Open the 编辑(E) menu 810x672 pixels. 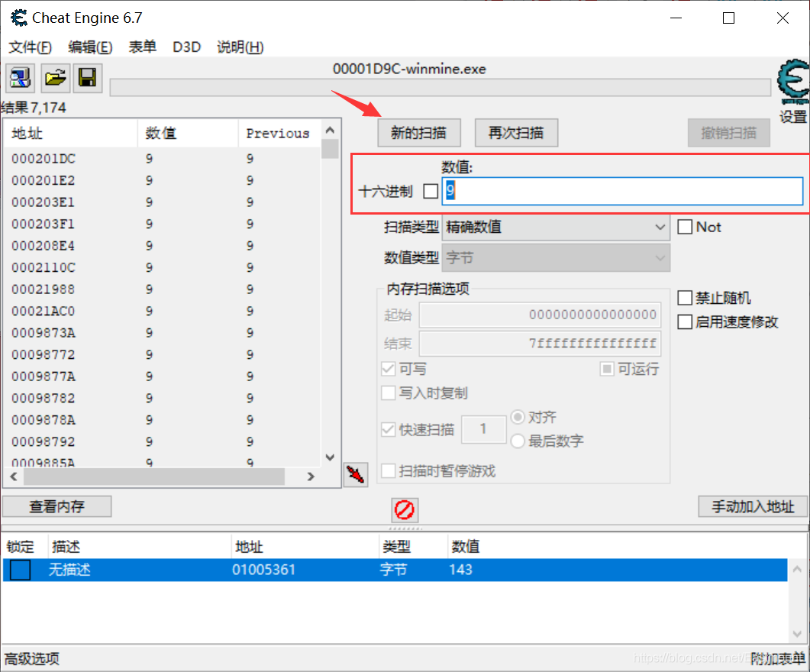(x=90, y=47)
